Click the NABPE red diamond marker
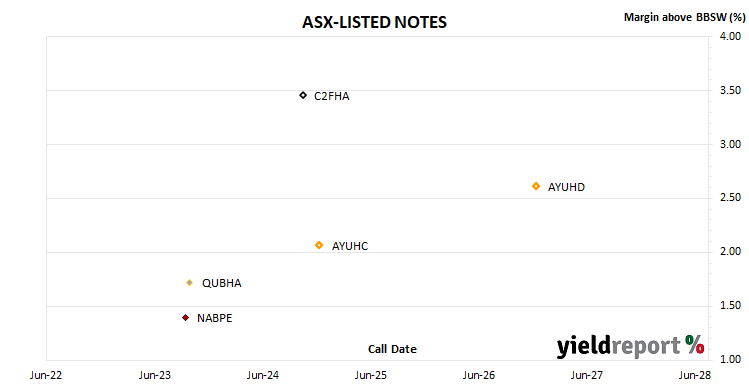 (x=186, y=317)
